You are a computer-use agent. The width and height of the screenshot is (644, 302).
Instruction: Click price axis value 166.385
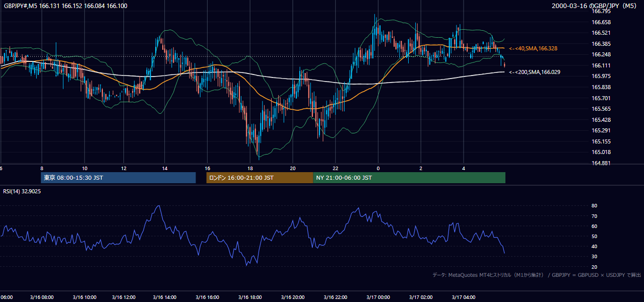602,44
